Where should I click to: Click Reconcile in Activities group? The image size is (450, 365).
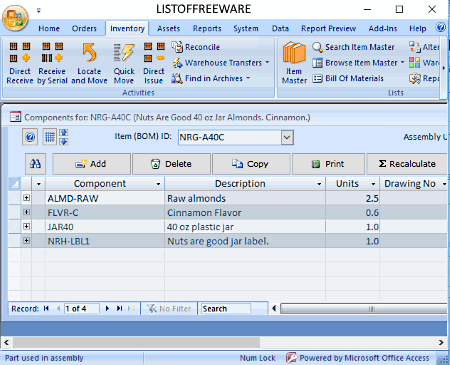[x=196, y=47]
